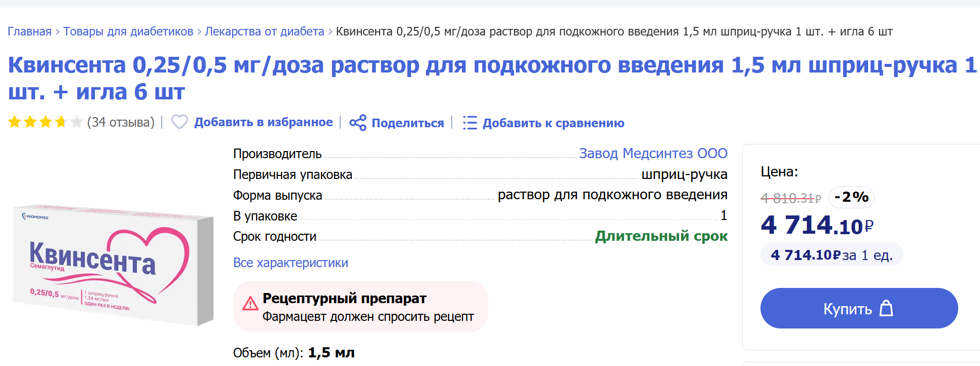Click the heart favorites icon
Viewport: 980px width, 366px height.
pos(179,122)
